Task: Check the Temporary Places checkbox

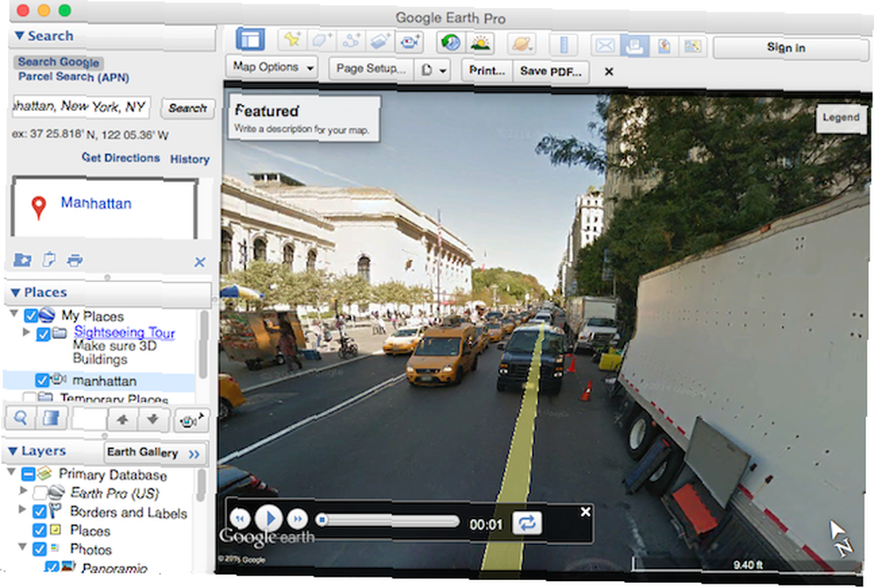Action: 30,397
